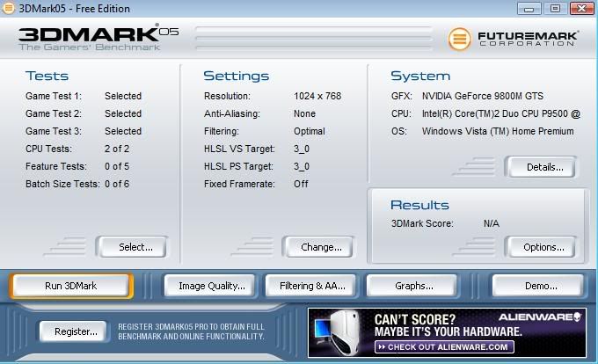Click the Anti-Aliasing value None
Screen dimensions: 598x364
click(304, 113)
